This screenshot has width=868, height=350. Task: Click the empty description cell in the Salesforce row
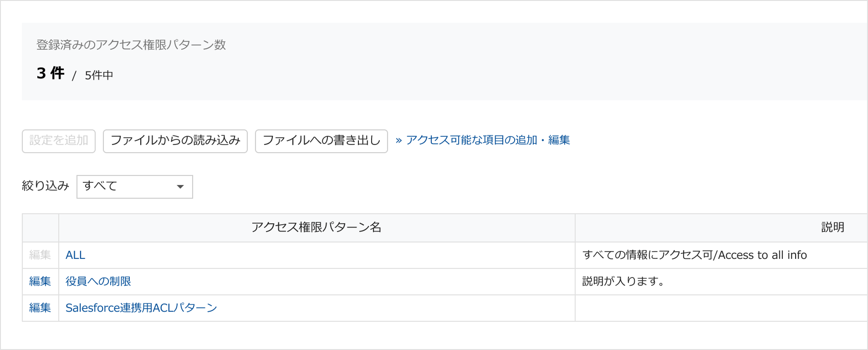click(x=720, y=308)
